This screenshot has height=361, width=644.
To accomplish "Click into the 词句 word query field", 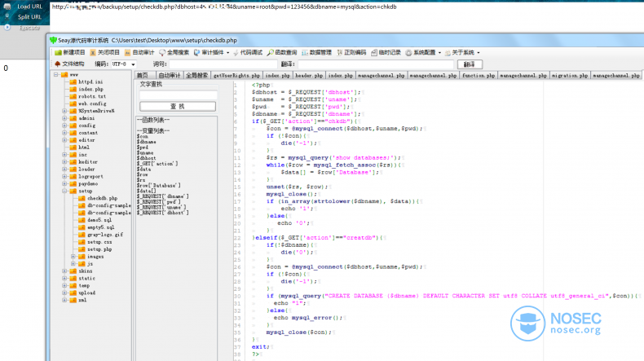I will 223,64.
